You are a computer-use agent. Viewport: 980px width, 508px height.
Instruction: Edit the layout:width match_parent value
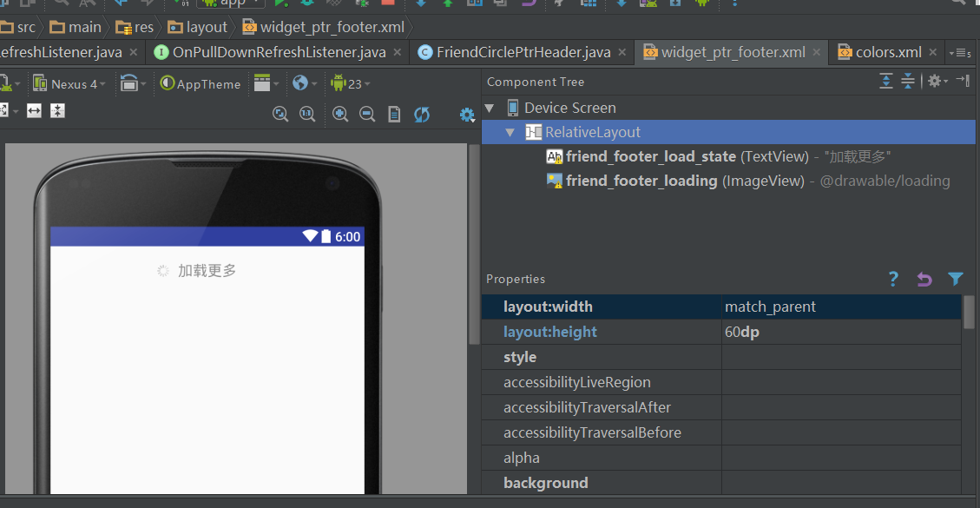(841, 307)
